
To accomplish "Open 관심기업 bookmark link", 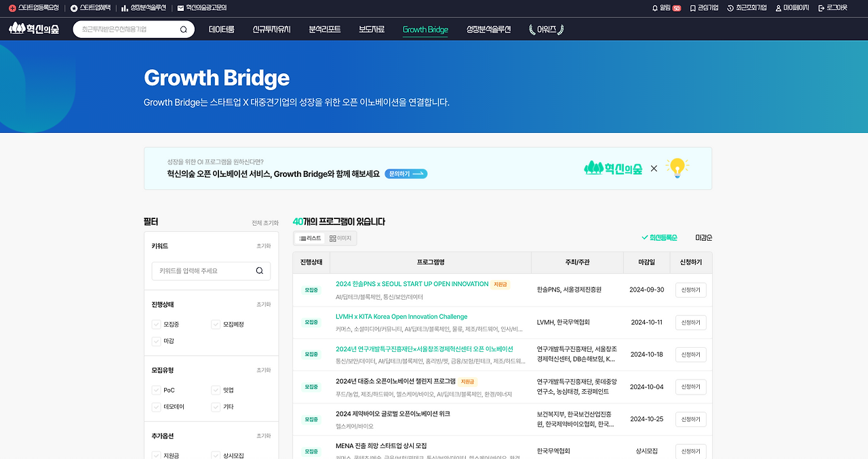I will click(704, 8).
